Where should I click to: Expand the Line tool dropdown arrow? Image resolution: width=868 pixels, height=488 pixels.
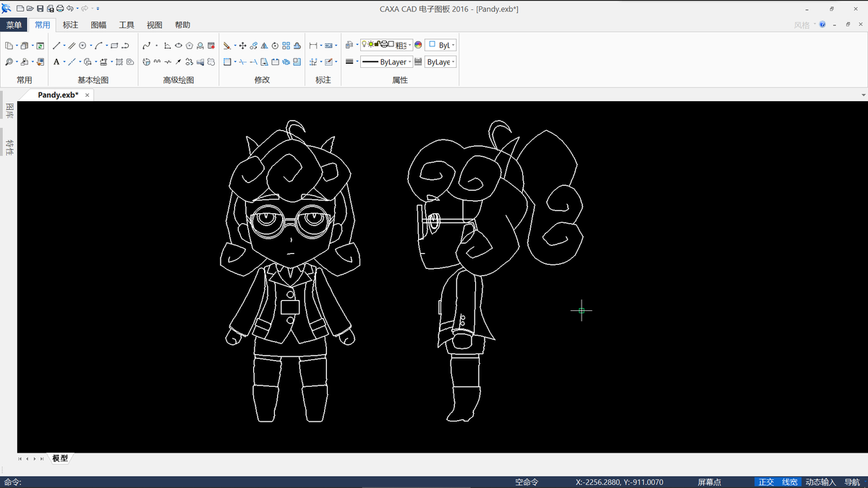(x=64, y=46)
